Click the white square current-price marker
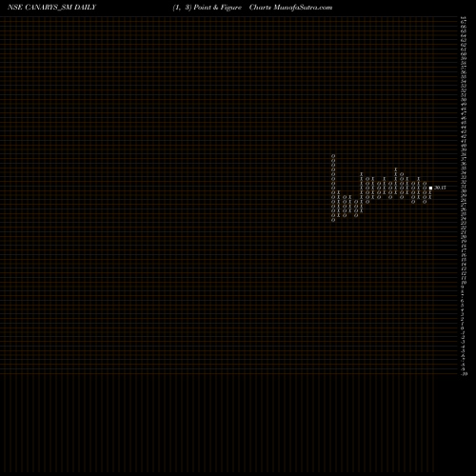 point(430,188)
